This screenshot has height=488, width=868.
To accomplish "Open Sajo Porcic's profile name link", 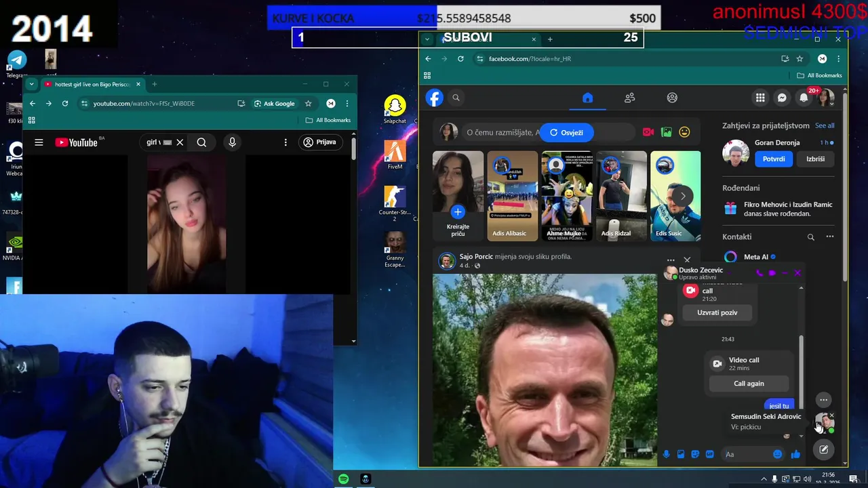I will [x=476, y=257].
